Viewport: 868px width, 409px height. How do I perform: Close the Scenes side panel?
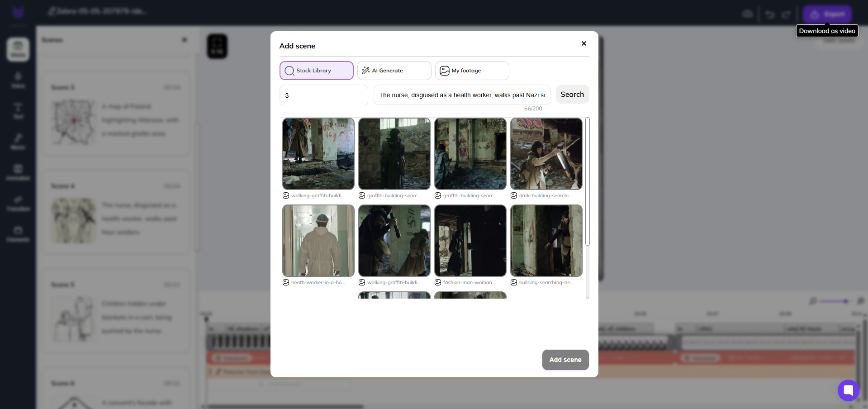click(x=185, y=40)
